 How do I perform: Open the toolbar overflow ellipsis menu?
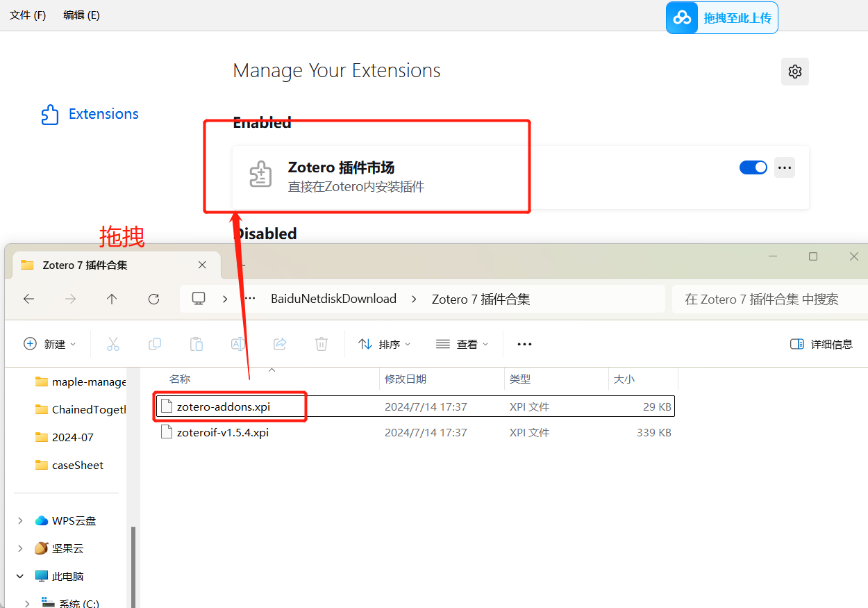point(524,344)
